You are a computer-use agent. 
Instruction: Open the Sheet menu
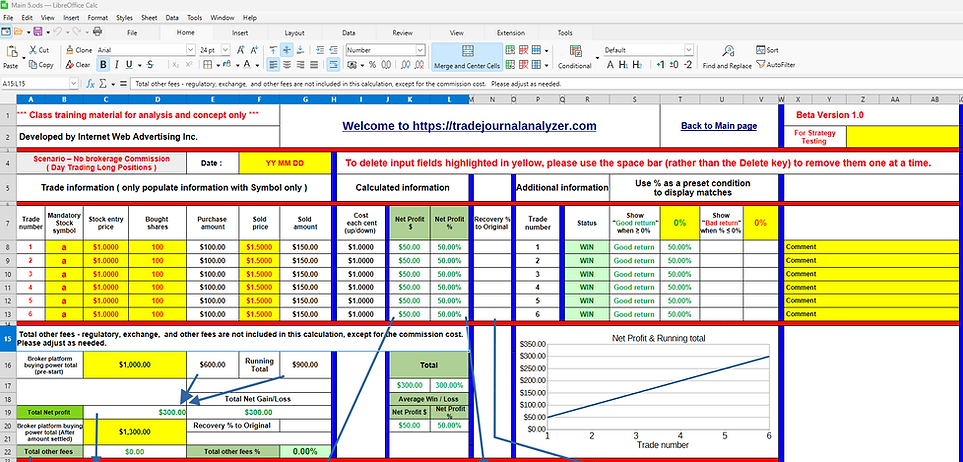click(x=149, y=18)
